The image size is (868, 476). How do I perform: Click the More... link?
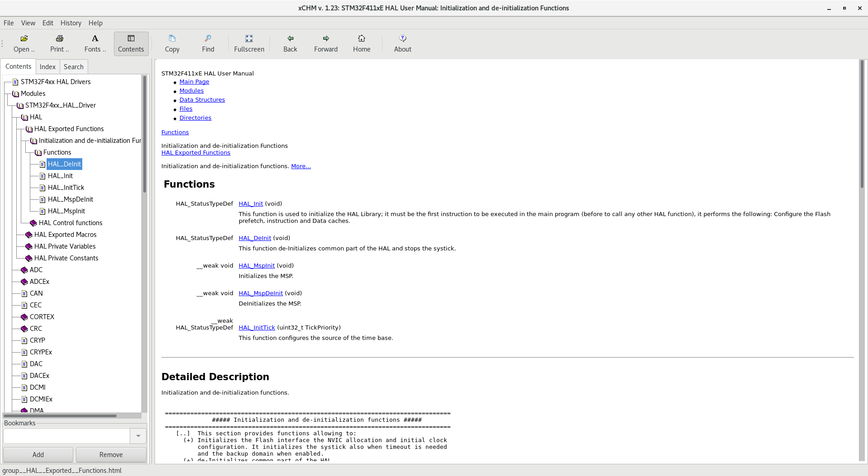click(x=301, y=166)
